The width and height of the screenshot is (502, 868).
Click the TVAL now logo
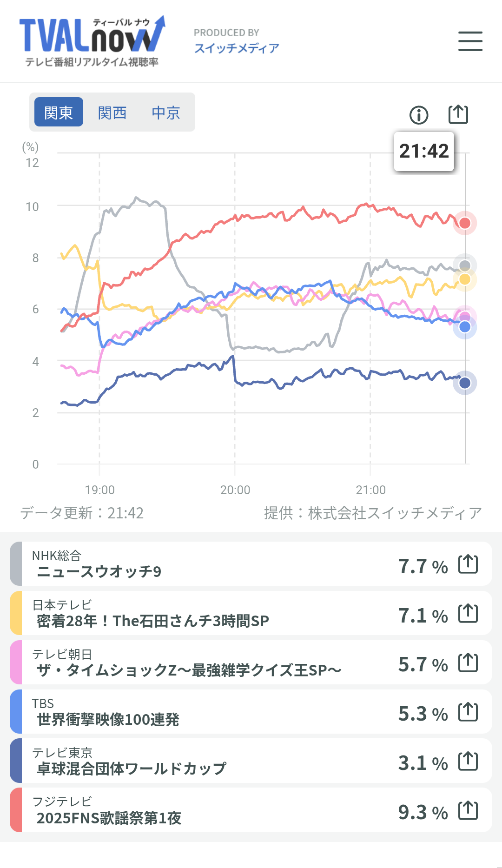click(92, 41)
